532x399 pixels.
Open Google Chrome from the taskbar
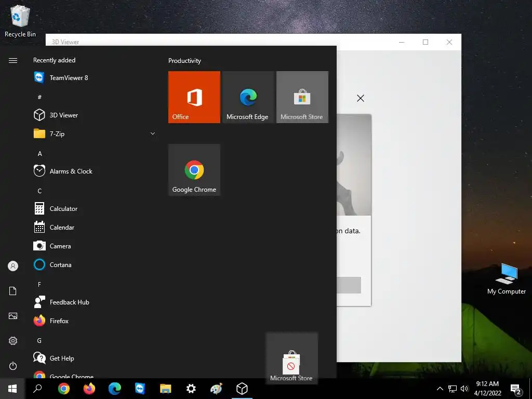click(x=64, y=389)
